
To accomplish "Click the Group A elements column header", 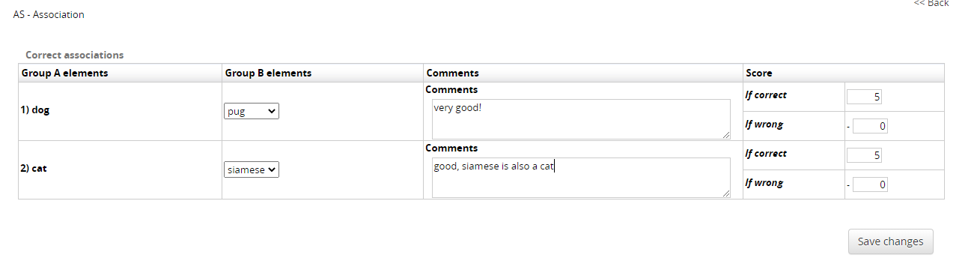I will [64, 73].
